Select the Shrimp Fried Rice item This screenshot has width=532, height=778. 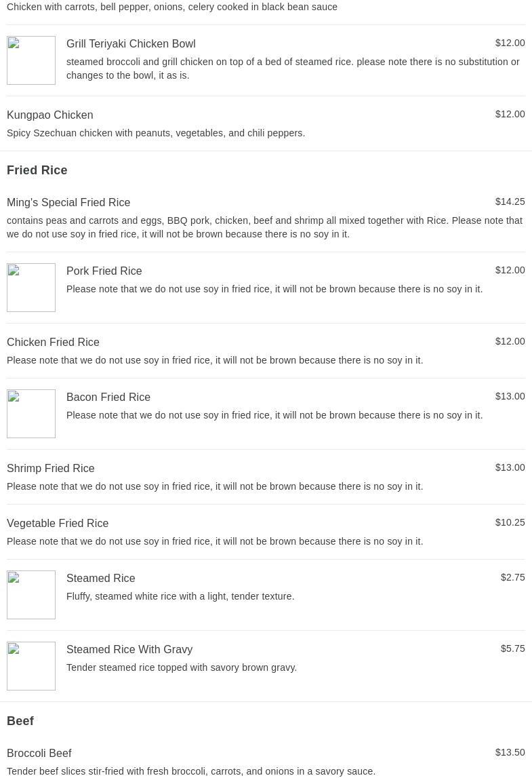tap(266, 477)
